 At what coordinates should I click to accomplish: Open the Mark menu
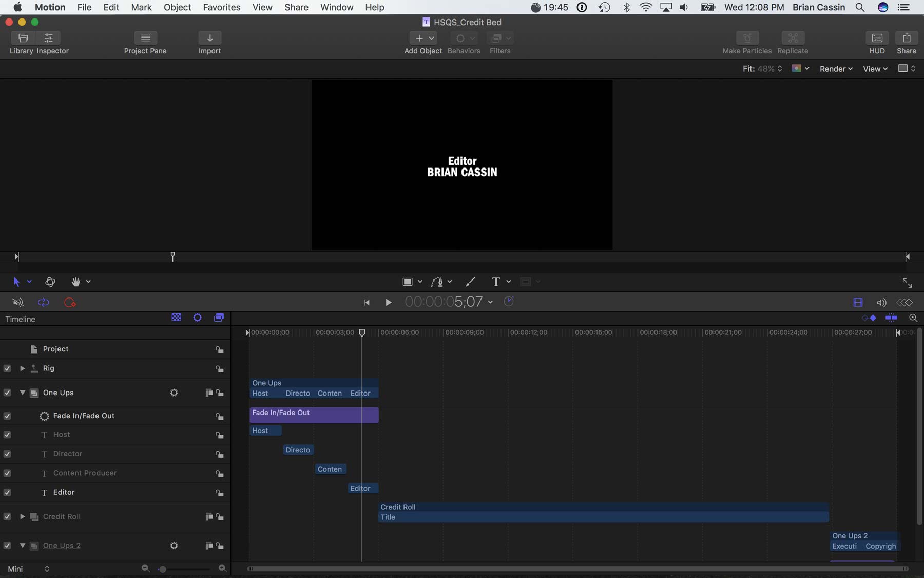click(141, 7)
